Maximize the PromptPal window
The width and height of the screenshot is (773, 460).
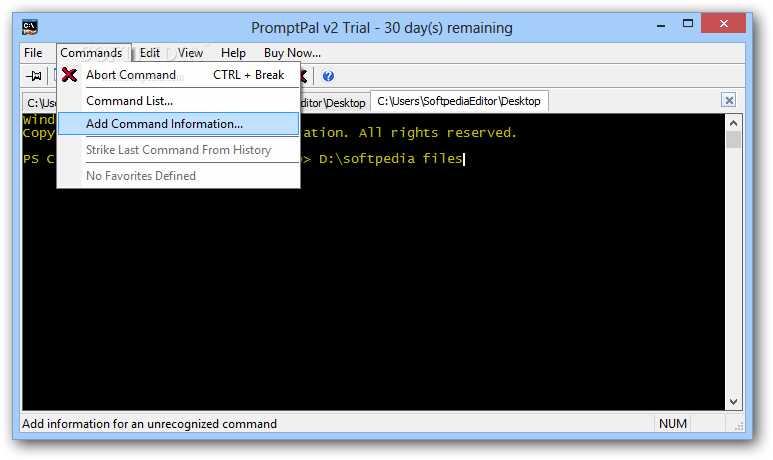coord(688,24)
